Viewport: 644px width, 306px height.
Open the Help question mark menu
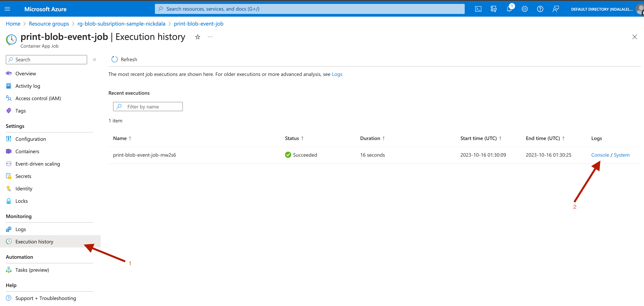[x=540, y=9]
